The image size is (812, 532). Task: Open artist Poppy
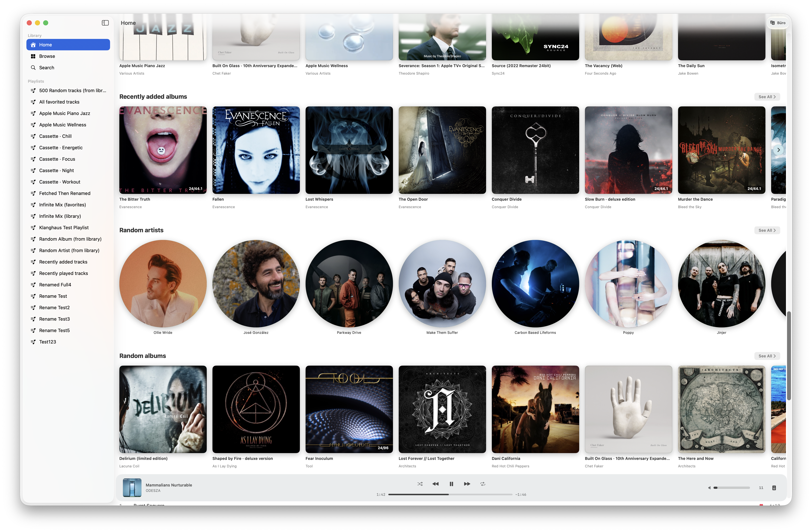628,284
